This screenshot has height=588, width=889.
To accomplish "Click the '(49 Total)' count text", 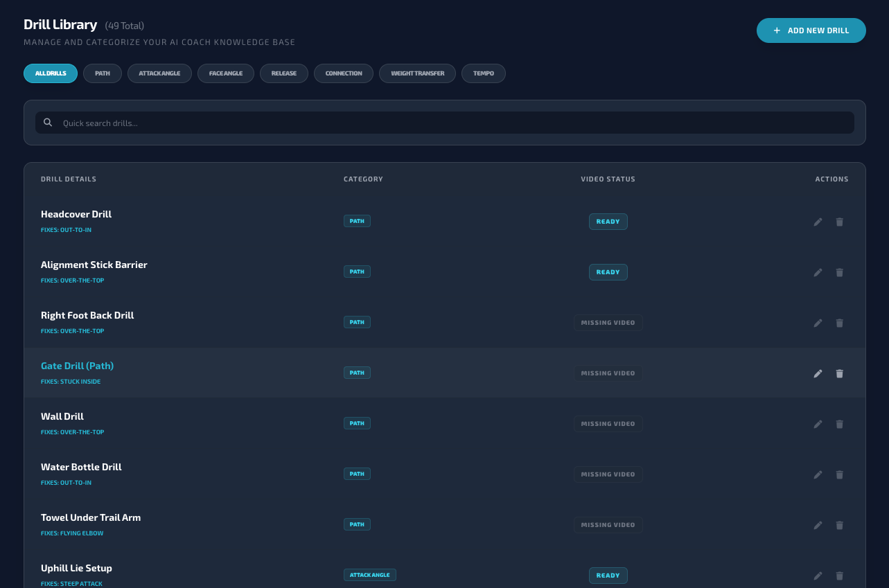I will 125,26.
